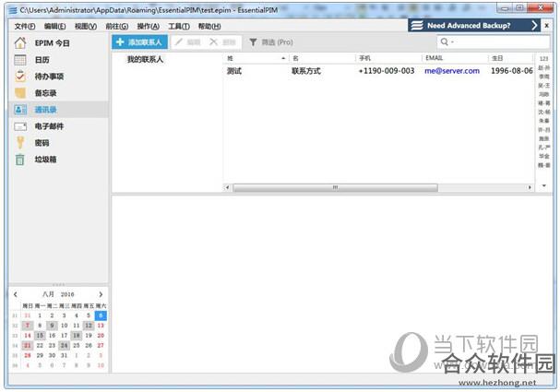Open the 操作(A) menu

(149, 26)
